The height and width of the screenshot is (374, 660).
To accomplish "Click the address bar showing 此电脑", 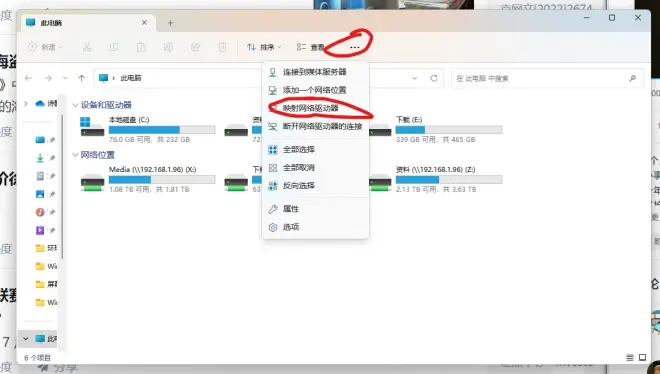I will click(x=269, y=78).
